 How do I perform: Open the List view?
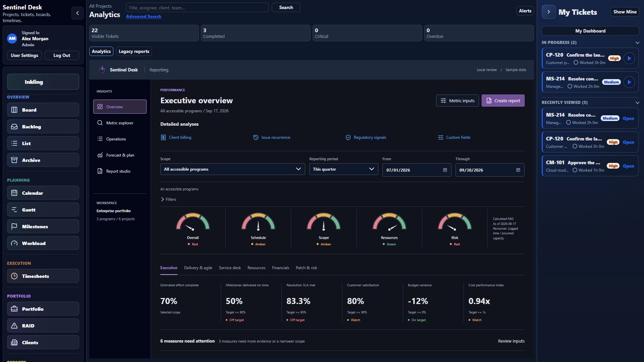tap(43, 143)
